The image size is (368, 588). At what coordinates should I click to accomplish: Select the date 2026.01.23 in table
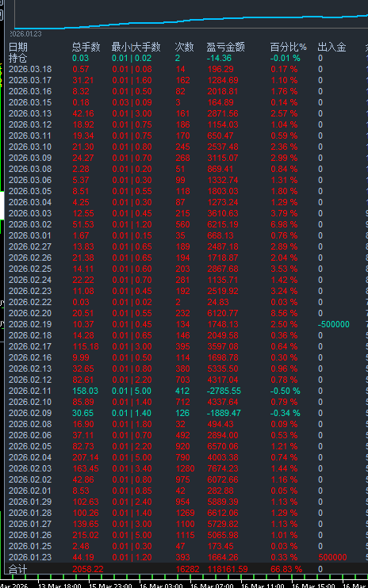coord(30,558)
